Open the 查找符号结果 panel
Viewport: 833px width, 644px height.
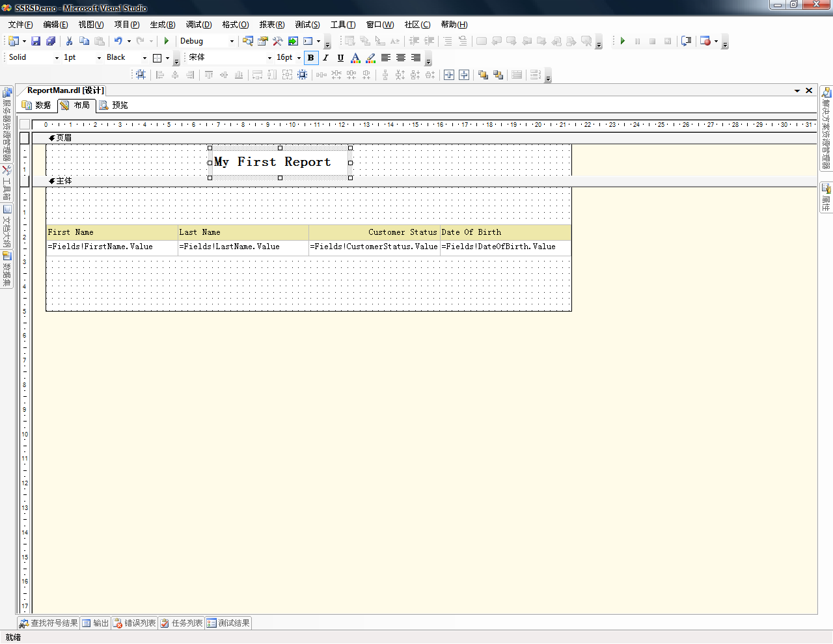(49, 623)
